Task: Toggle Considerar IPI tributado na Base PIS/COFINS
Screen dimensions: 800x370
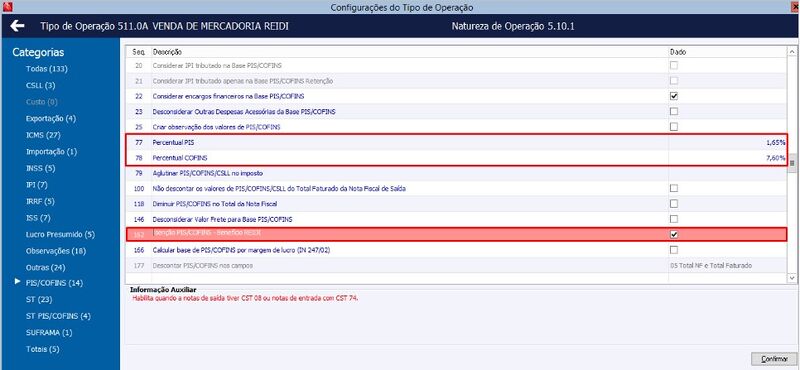Action: pos(674,65)
